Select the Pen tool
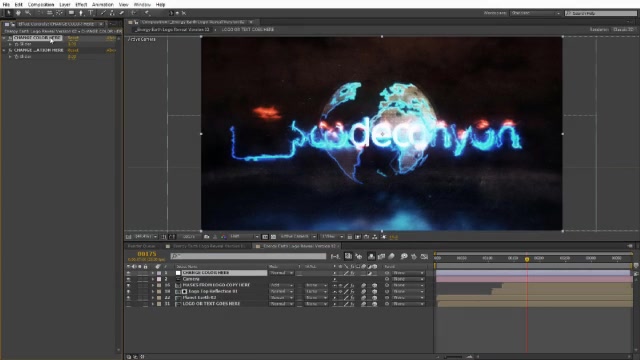Screen dimensions: 640x360 [81, 13]
